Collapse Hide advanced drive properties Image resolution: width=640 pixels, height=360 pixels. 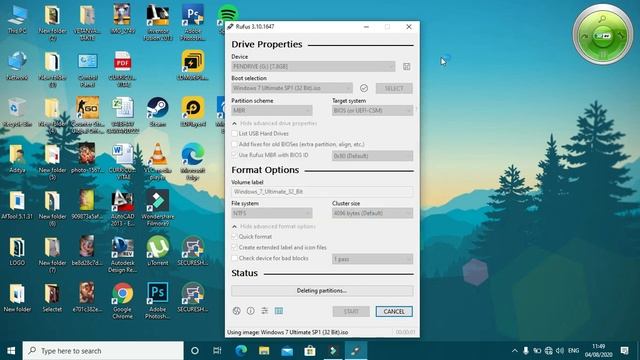(274, 123)
